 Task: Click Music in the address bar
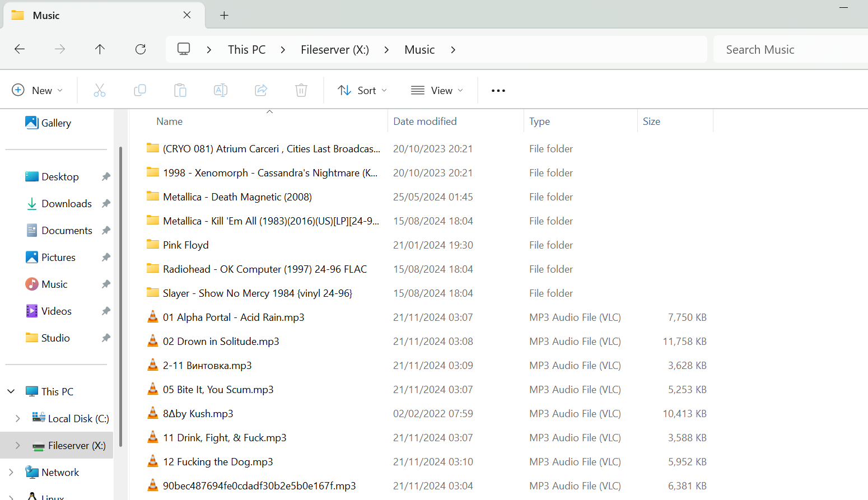coord(419,50)
